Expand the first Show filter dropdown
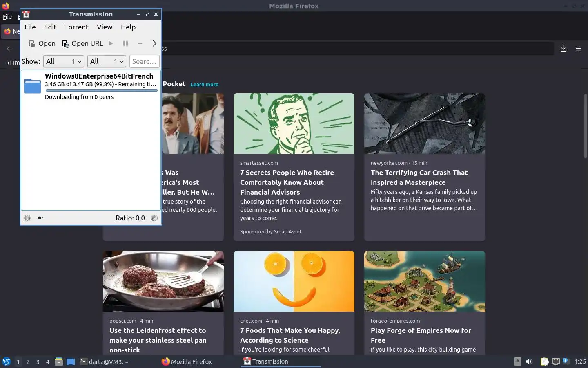588x368 pixels. [64, 61]
